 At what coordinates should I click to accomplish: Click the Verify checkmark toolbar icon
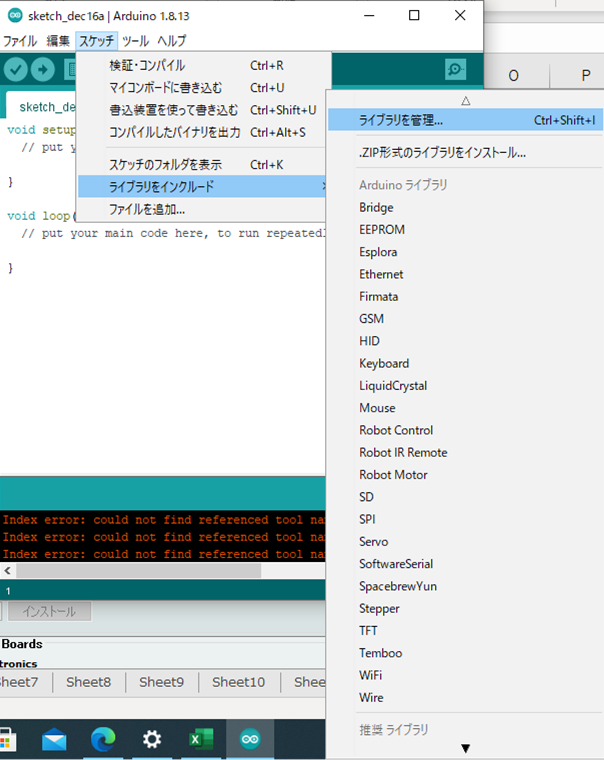pyautogui.click(x=16, y=69)
